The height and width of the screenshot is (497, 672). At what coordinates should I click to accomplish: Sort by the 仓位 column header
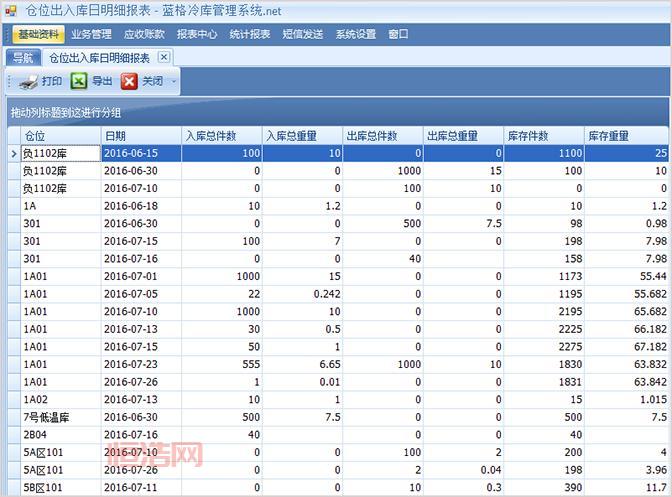[x=59, y=136]
